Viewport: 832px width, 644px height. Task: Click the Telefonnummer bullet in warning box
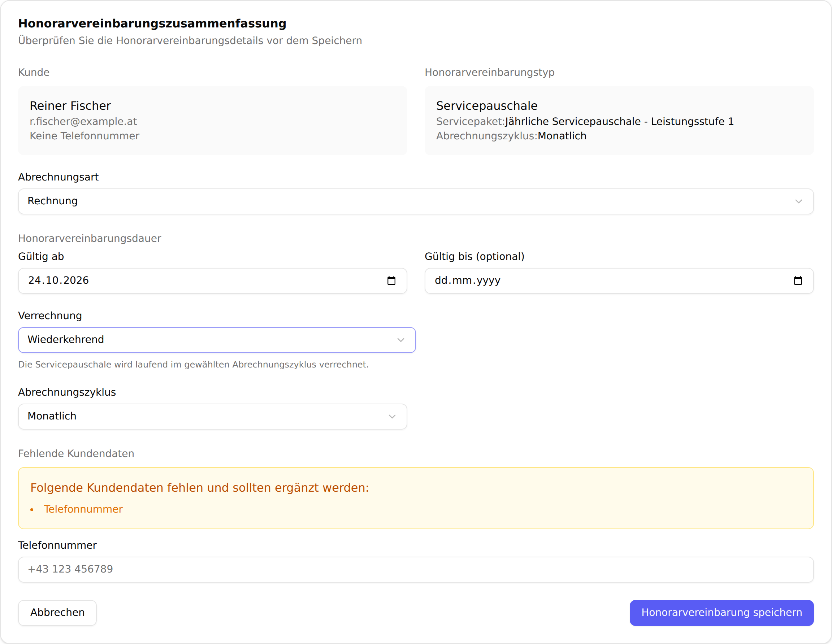(x=83, y=509)
